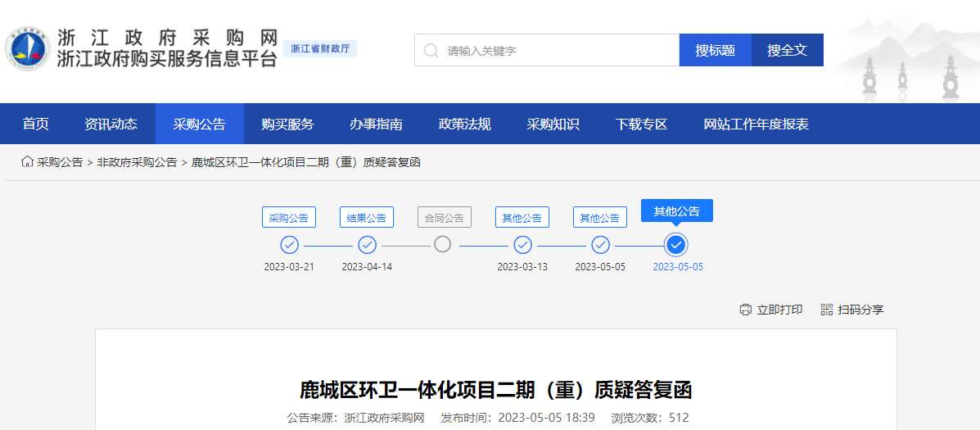Click the 采购公告 breadcrumb link
The width and height of the screenshot is (980, 430).
click(60, 162)
